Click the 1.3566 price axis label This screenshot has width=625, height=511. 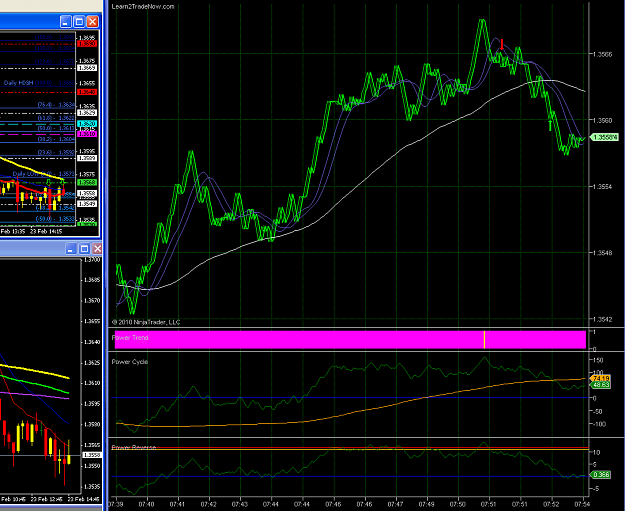tap(603, 54)
